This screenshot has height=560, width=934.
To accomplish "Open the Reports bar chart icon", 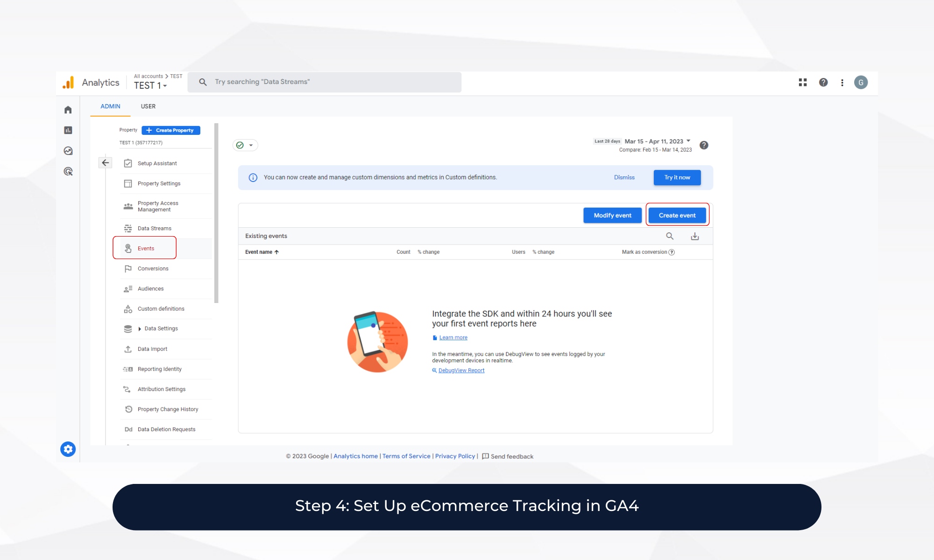I will (68, 130).
